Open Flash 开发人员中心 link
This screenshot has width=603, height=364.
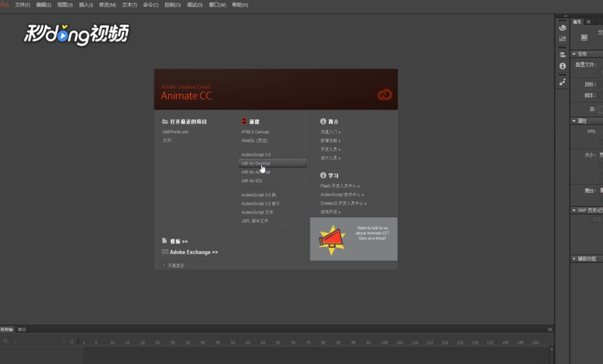340,186
